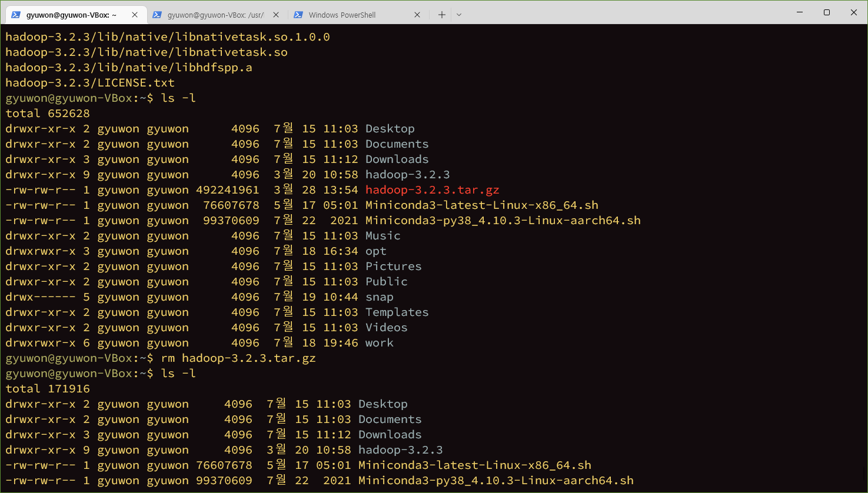Open a new terminal tab
868x493 pixels.
[442, 15]
